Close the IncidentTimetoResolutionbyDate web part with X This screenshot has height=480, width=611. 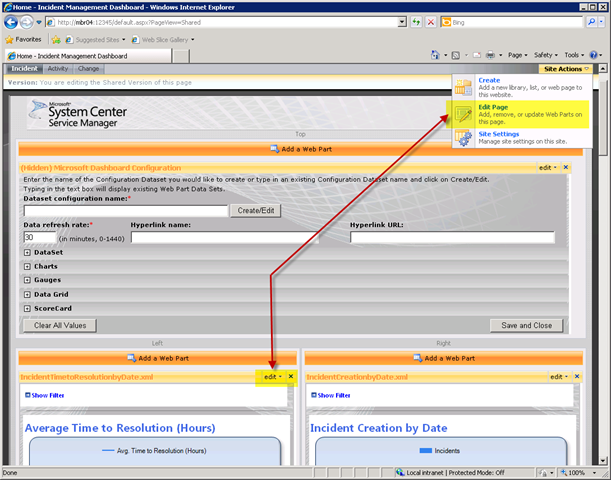[x=291, y=376]
